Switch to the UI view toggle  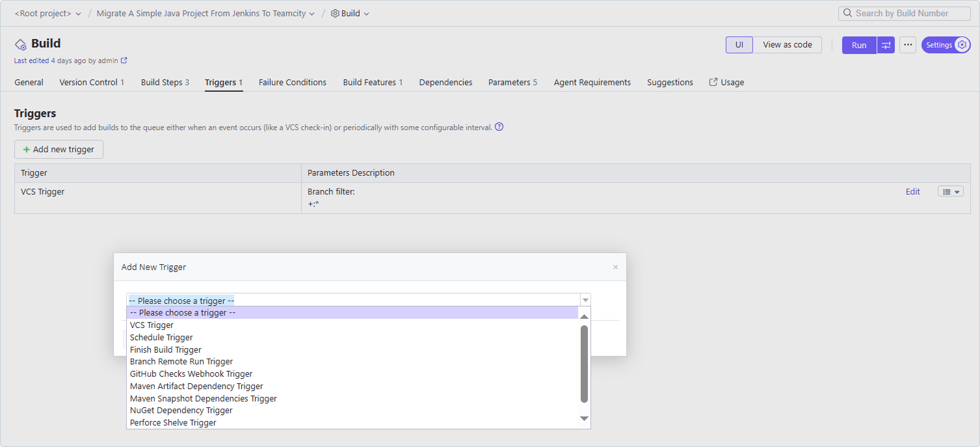(739, 45)
